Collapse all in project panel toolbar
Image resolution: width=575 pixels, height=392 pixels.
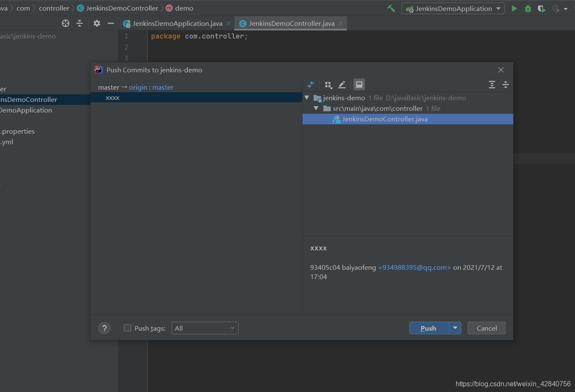pos(80,23)
